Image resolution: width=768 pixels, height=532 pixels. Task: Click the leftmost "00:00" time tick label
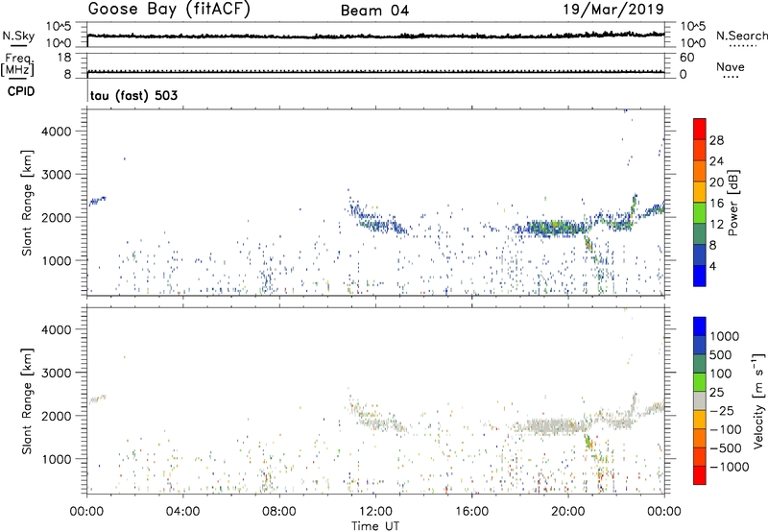(x=86, y=512)
